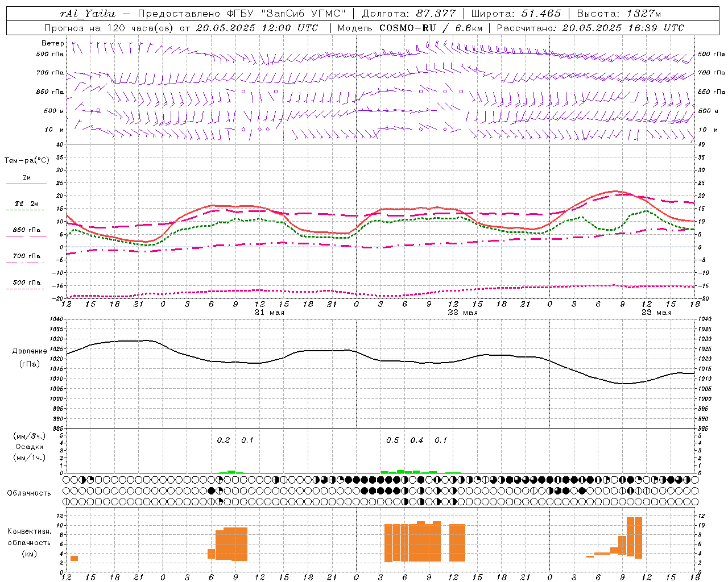
Task: Click the Тем-ра(°C) axis title
Action: click(x=27, y=161)
